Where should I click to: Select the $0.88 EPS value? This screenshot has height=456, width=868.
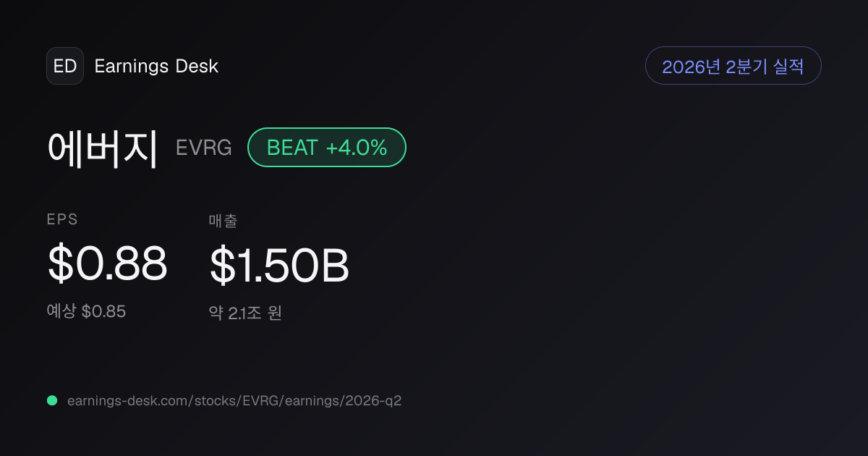108,263
